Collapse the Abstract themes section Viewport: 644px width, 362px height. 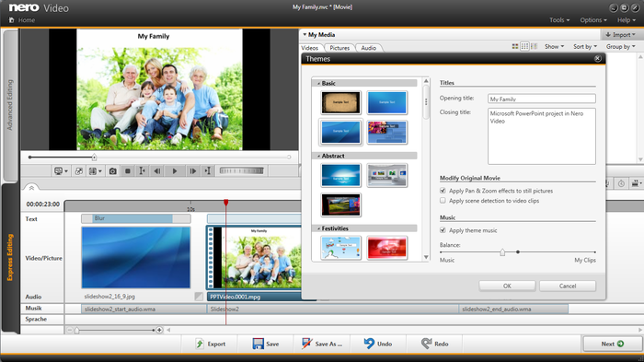point(319,156)
